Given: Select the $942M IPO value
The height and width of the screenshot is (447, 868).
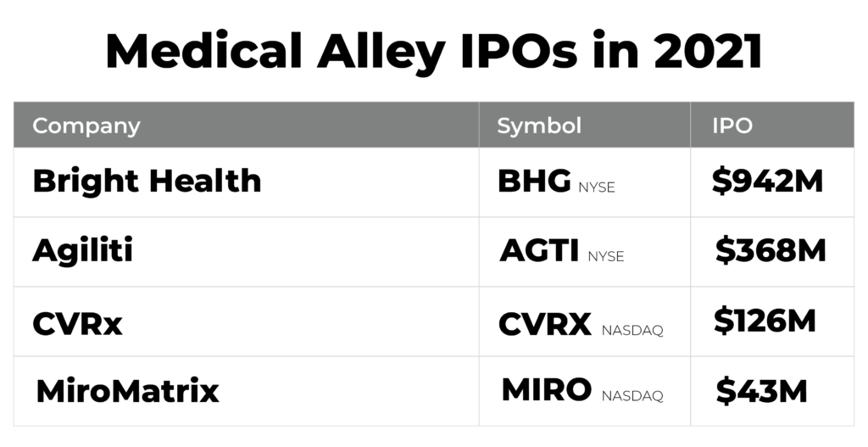Looking at the screenshot, I should (x=768, y=181).
